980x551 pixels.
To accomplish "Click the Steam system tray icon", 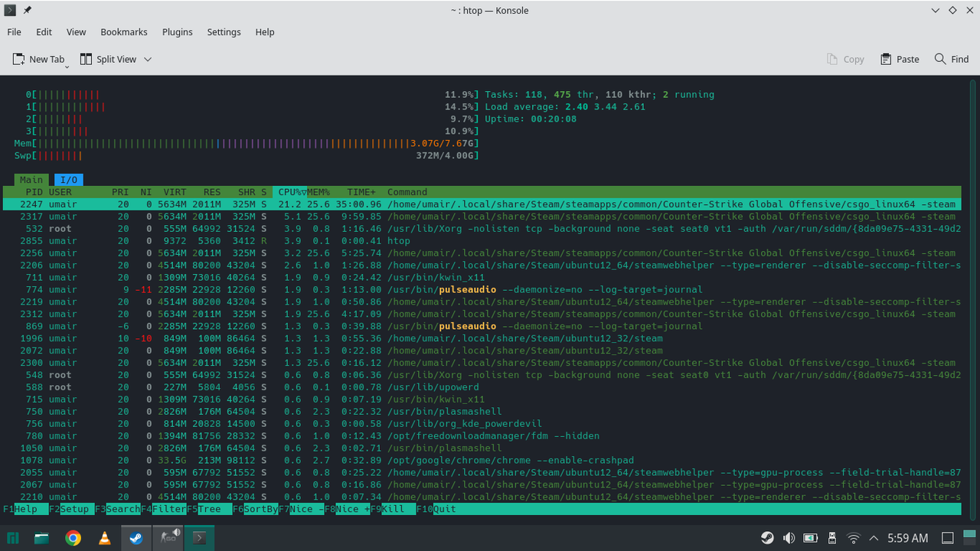I will pos(766,538).
